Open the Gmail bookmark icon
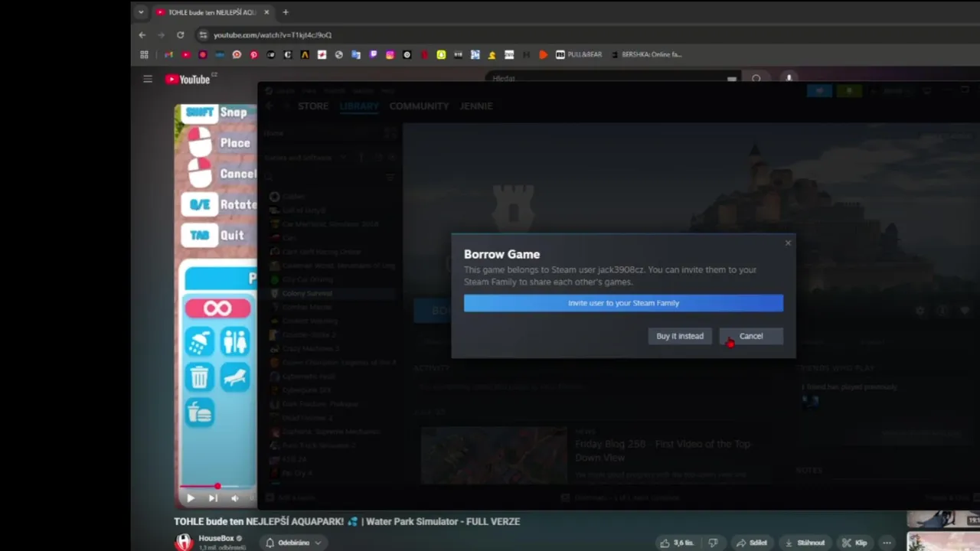The height and width of the screenshot is (551, 980). click(x=168, y=54)
